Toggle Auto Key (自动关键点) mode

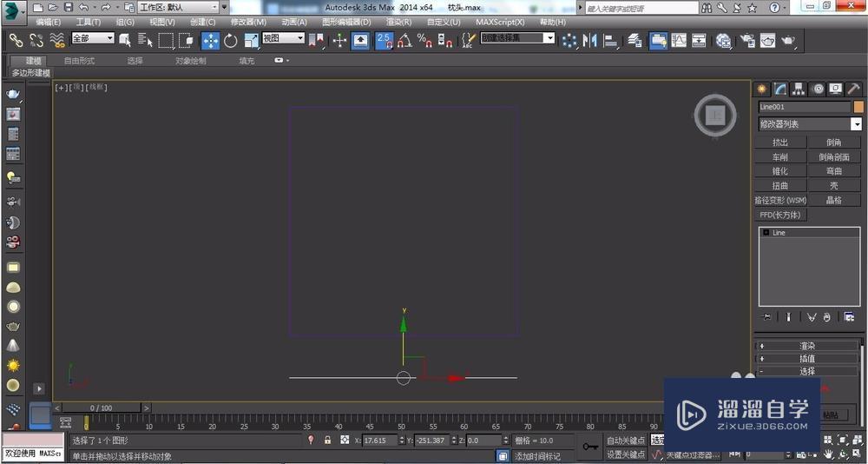(625, 441)
